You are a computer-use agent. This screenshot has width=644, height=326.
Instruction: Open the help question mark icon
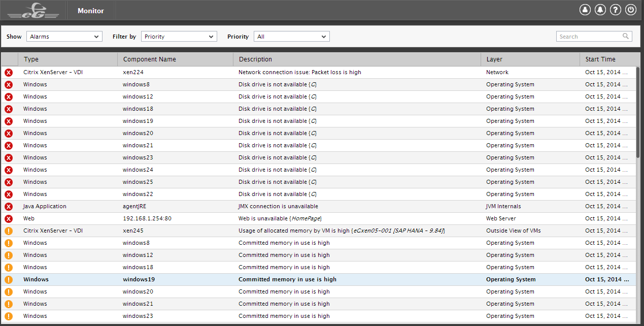(x=616, y=10)
